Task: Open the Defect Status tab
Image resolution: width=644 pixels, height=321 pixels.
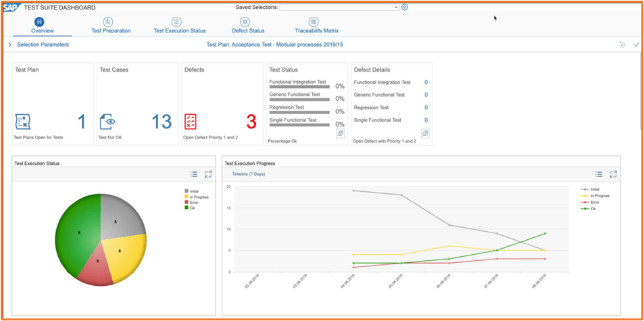Action: [248, 26]
